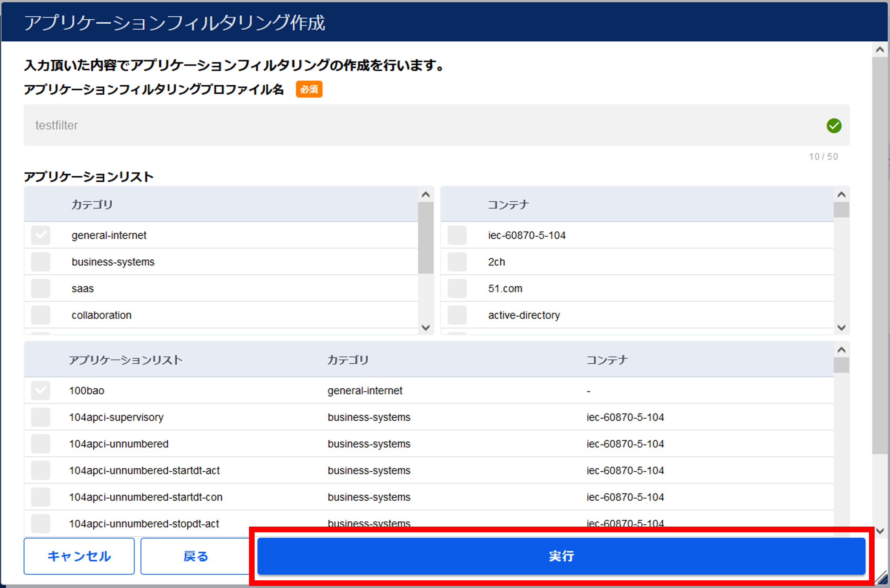Toggle the general-internet category checkbox
This screenshot has height=588, width=890.
tap(41, 235)
